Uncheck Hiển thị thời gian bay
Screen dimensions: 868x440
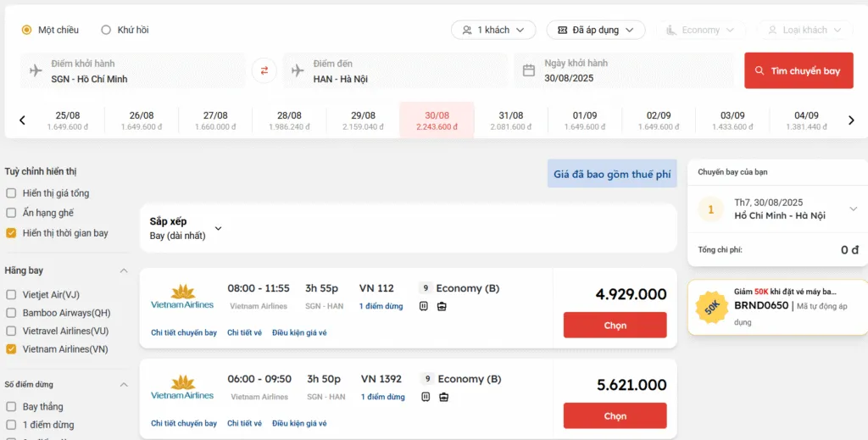(11, 233)
